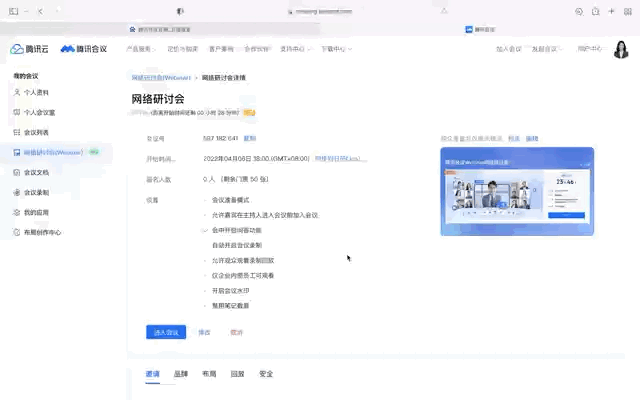This screenshot has height=400, width=640.
Task: Switch to the 品牌 tab
Action: point(181,374)
